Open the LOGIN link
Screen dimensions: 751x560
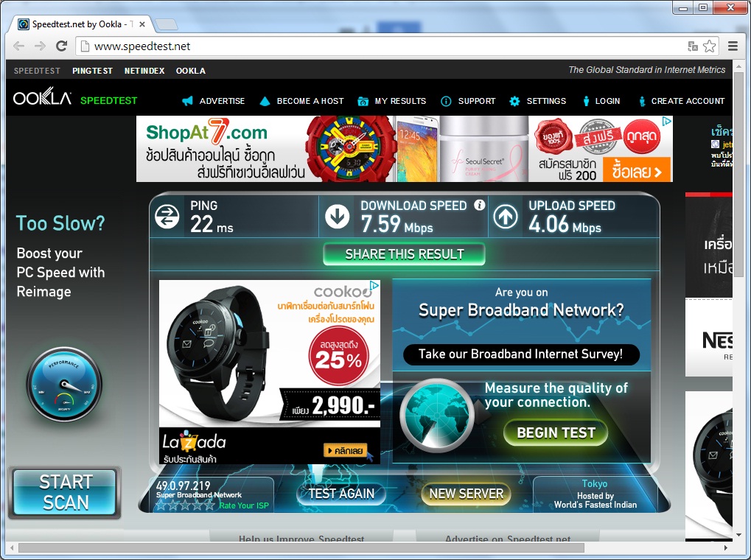tap(607, 101)
